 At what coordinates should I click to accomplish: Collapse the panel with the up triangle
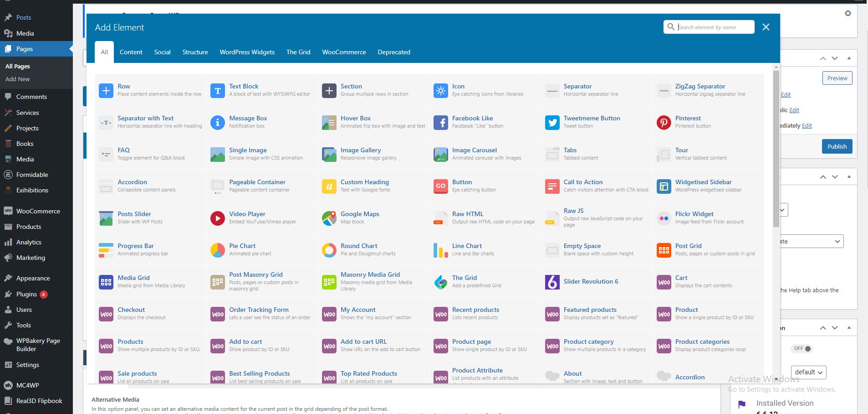850,58
